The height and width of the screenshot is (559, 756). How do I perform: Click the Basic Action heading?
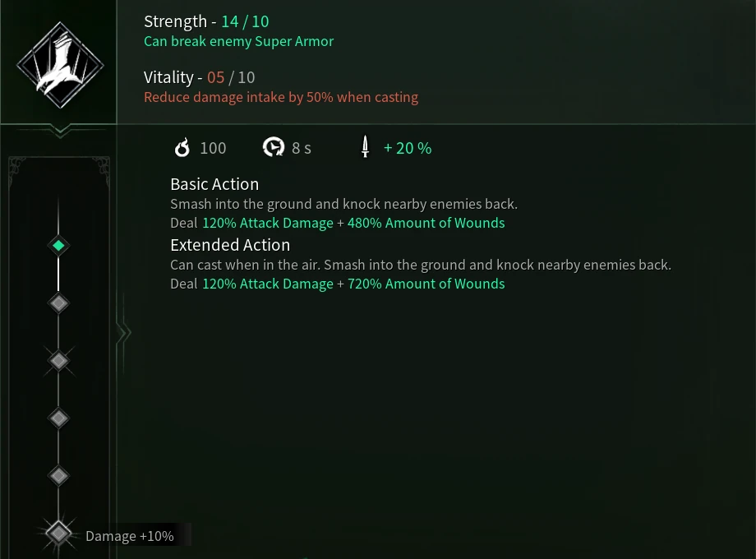[x=214, y=184]
